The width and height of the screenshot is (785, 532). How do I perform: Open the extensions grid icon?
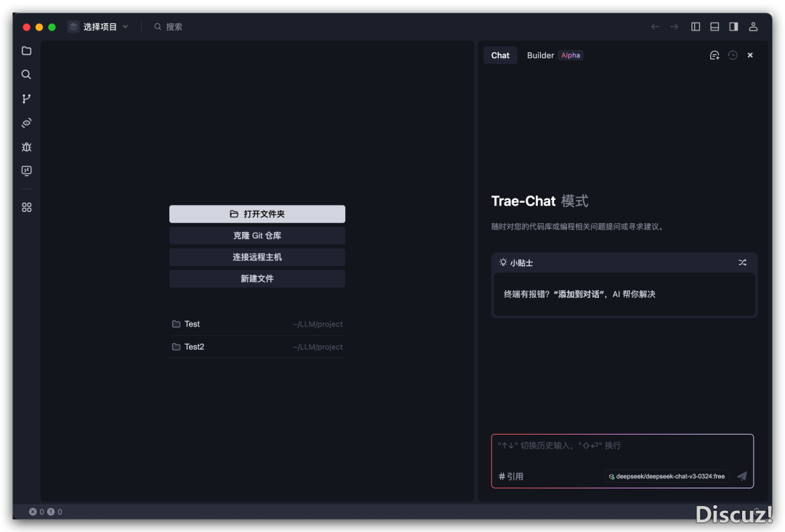[x=27, y=207]
